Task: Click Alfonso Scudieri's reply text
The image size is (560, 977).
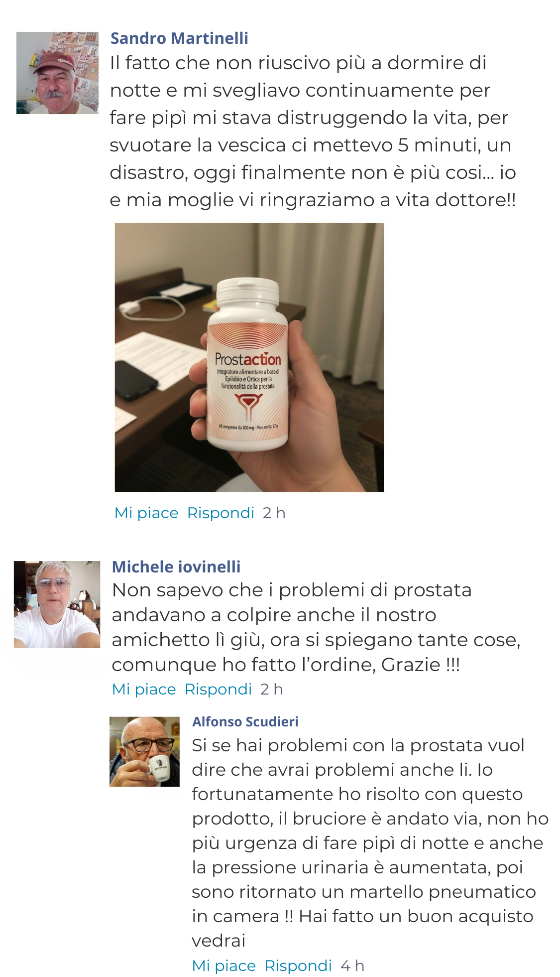Action: (x=370, y=842)
